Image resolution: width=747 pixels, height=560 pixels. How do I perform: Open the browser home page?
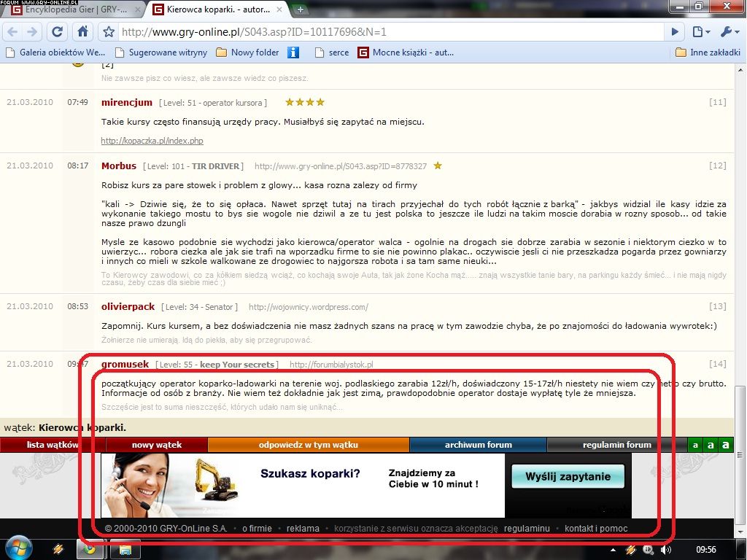[82, 32]
